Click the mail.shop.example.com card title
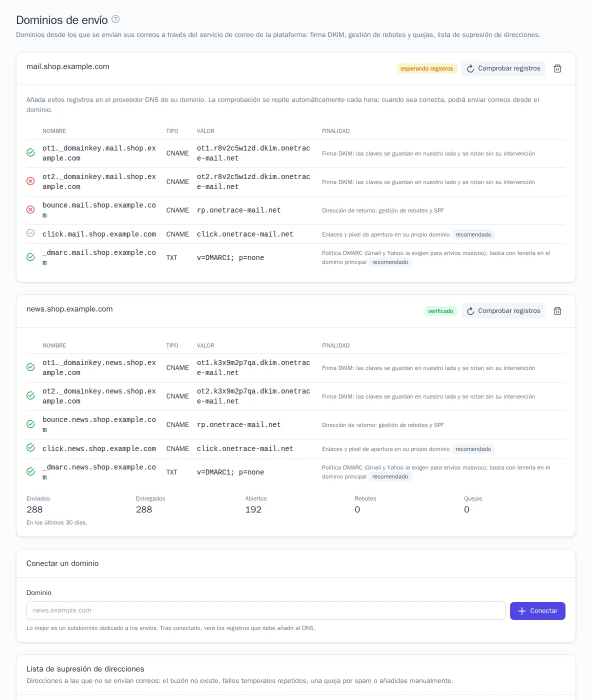This screenshot has height=700, width=592. pyautogui.click(x=68, y=66)
